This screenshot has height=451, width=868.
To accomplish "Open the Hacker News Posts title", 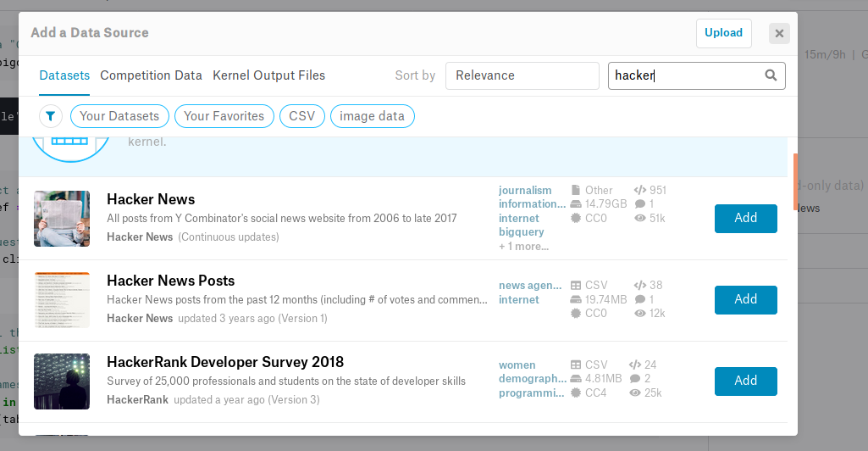I will pyautogui.click(x=170, y=281).
